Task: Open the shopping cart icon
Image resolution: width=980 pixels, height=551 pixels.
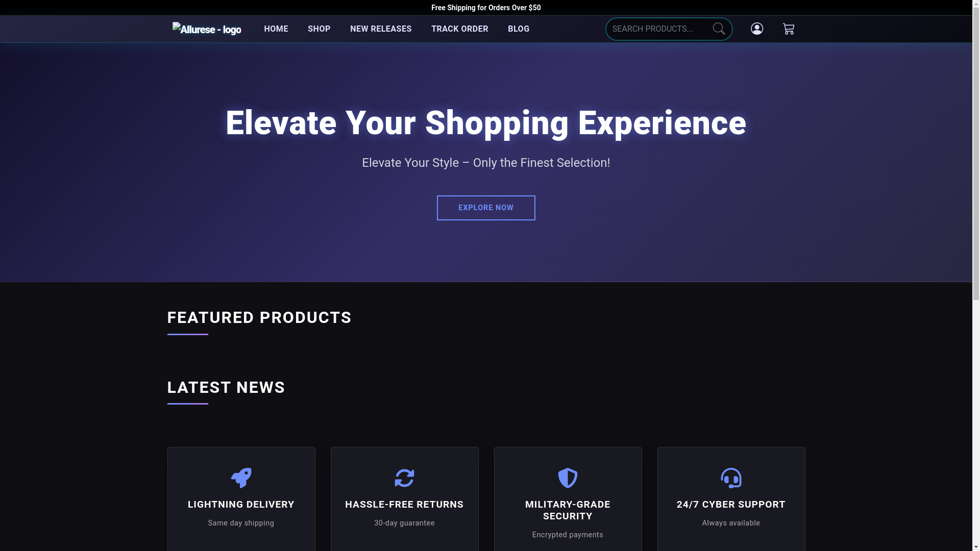Action: pyautogui.click(x=789, y=29)
